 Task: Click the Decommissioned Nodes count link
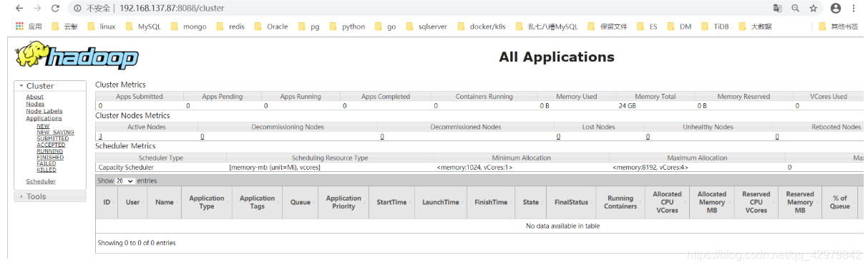pyautogui.click(x=382, y=136)
